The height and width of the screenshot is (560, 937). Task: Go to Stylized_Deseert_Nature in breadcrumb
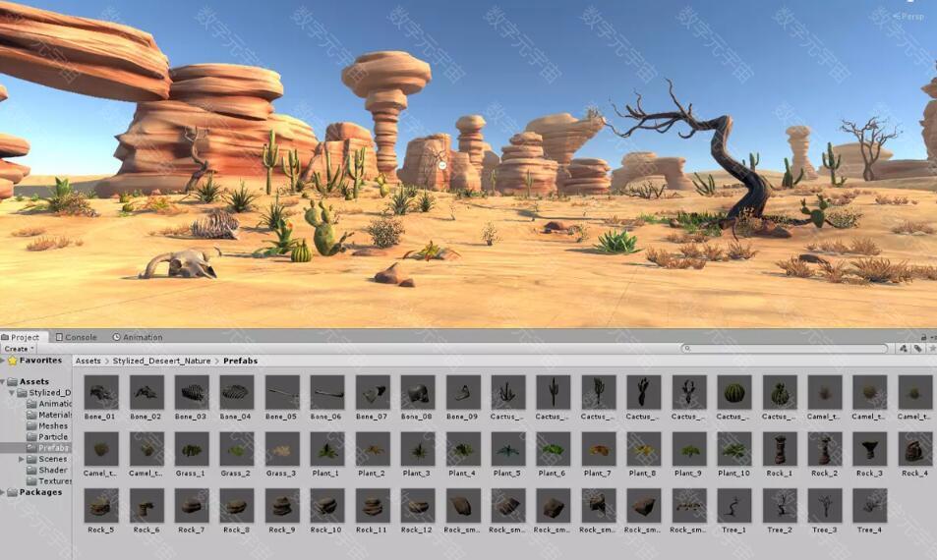(x=162, y=362)
